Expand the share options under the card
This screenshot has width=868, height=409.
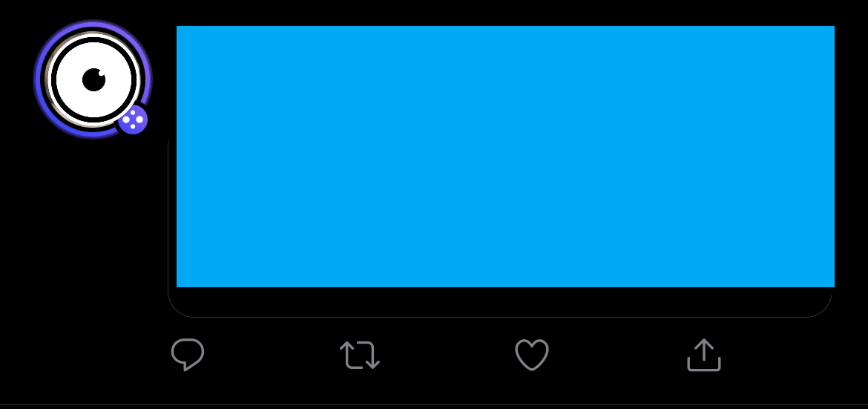pyautogui.click(x=703, y=355)
